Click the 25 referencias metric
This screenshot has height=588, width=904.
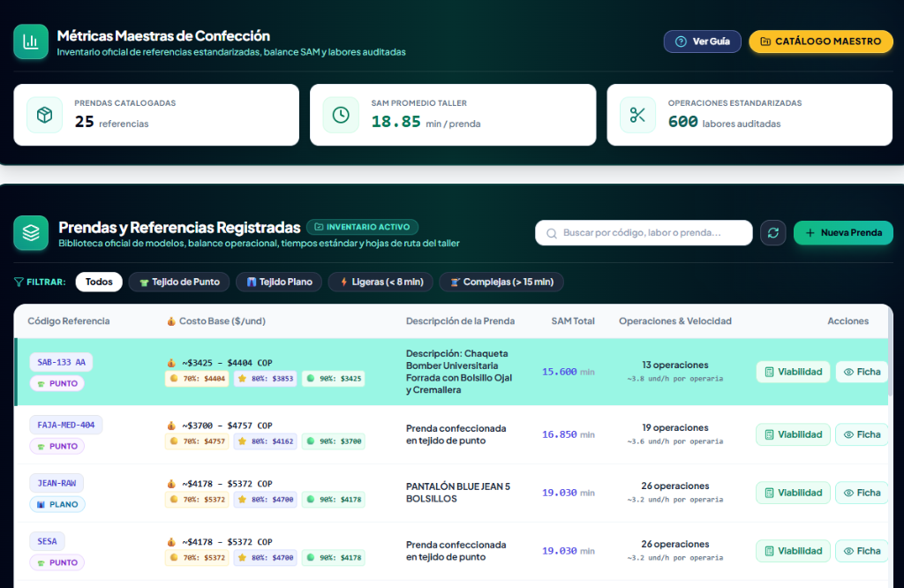tap(111, 122)
